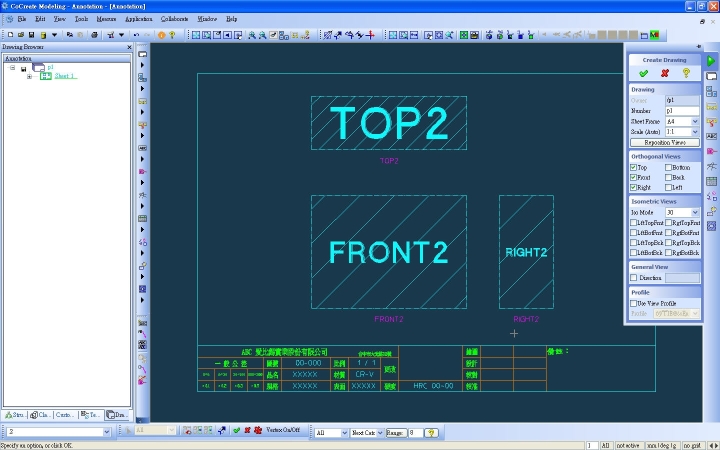The height and width of the screenshot is (450, 720).
Task: Click the Vertex On/Off button
Action: tap(283, 430)
